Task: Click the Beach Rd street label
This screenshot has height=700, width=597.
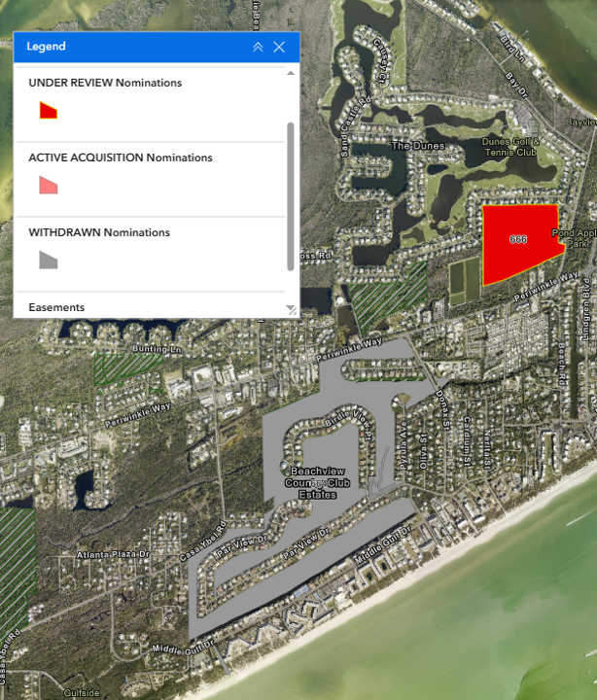Action: (562, 365)
